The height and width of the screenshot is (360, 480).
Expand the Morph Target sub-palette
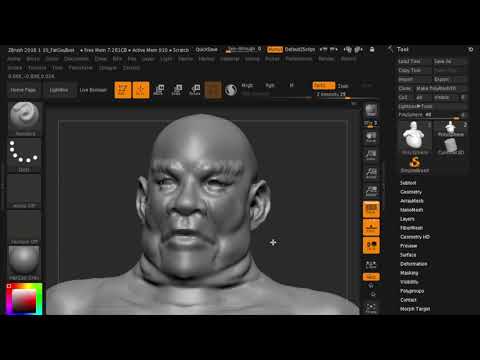pos(415,309)
